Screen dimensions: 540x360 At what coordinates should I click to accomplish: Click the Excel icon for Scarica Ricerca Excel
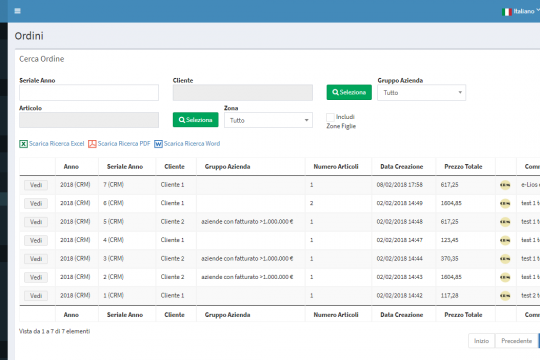coord(23,144)
